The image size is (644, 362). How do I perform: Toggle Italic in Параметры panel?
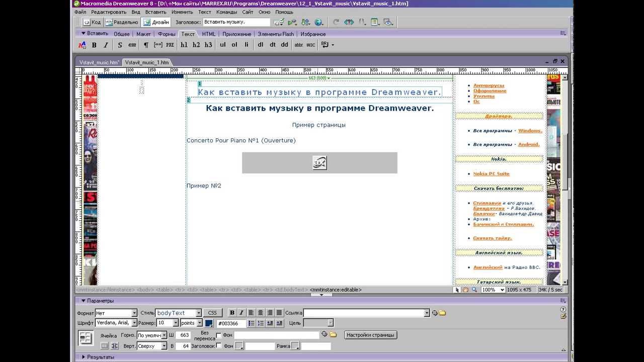(241, 313)
